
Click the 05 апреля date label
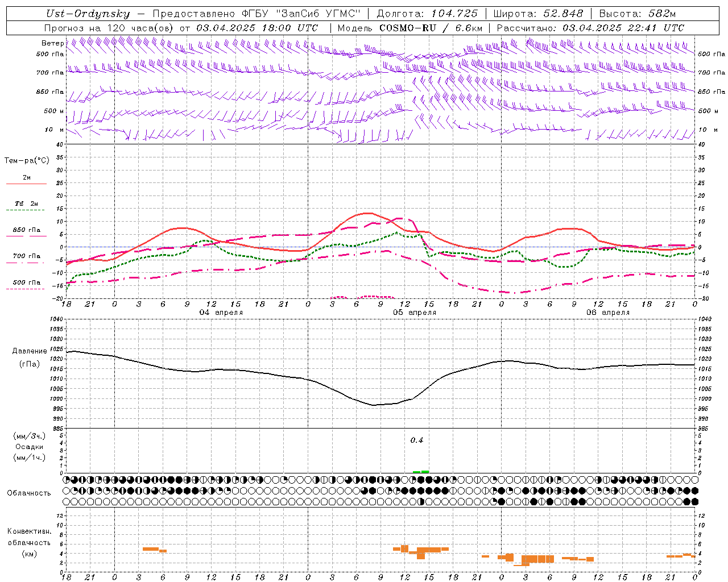click(x=415, y=313)
